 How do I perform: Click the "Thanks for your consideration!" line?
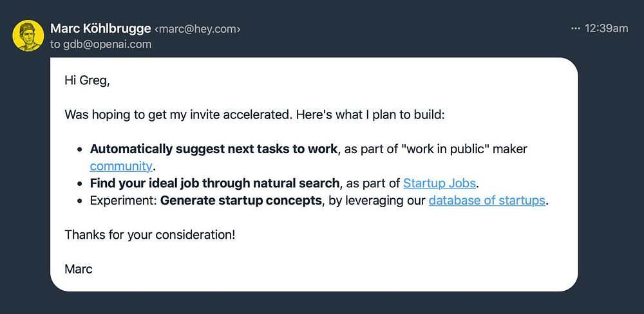tap(150, 234)
